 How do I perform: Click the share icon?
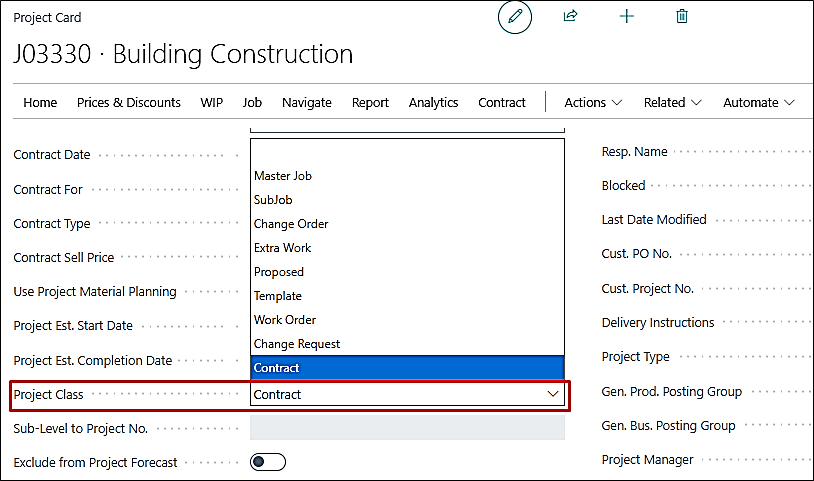coord(571,17)
